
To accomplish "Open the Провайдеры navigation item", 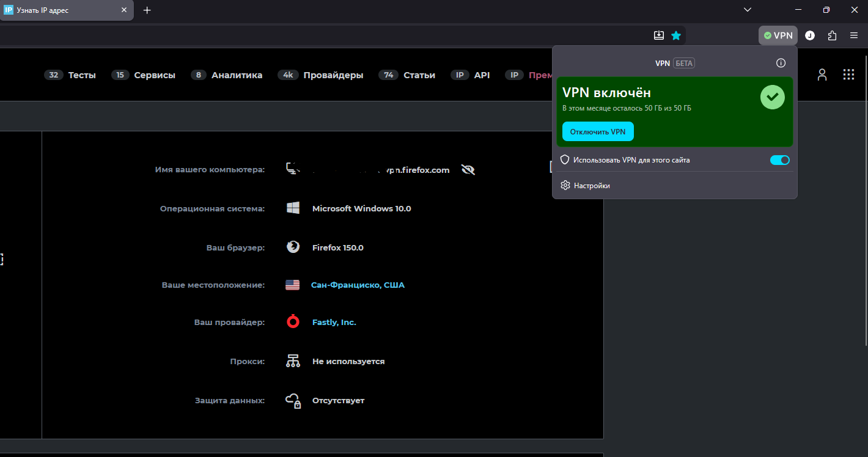I will click(x=320, y=75).
